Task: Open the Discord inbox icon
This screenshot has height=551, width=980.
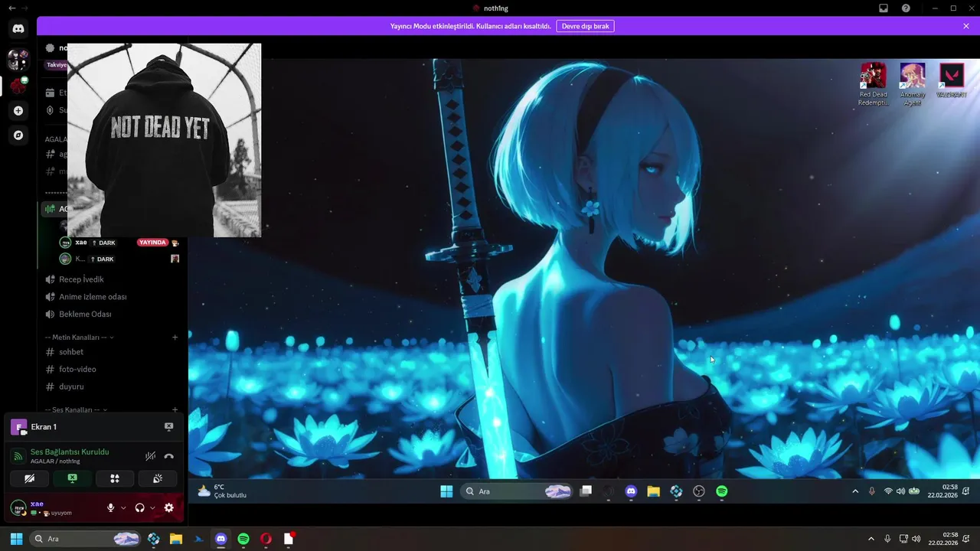Action: coord(884,8)
